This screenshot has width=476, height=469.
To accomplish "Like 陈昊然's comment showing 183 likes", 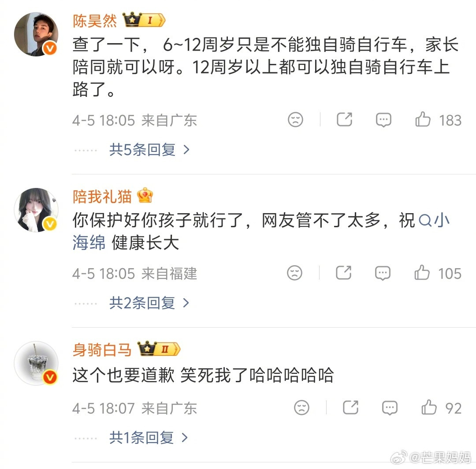I will (x=423, y=119).
